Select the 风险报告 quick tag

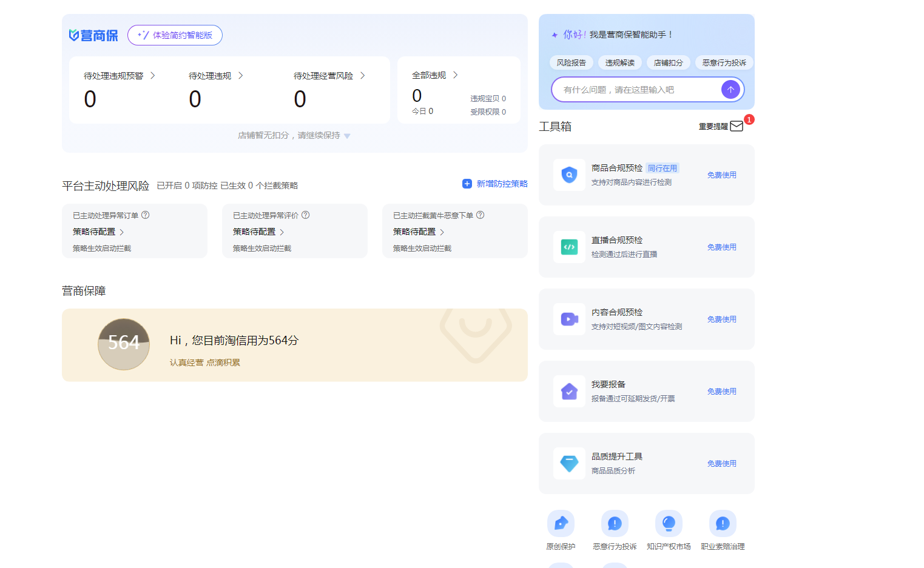click(x=572, y=62)
